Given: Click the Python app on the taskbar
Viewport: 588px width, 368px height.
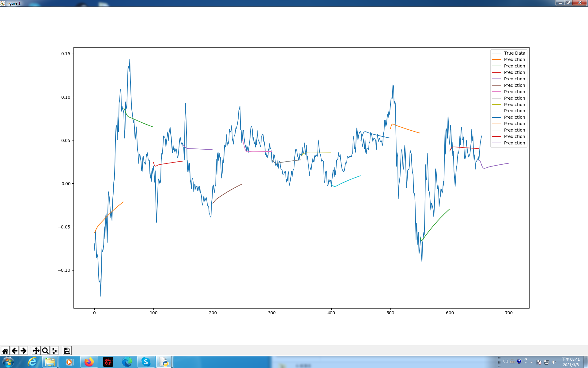Looking at the screenshot, I should coord(164,362).
